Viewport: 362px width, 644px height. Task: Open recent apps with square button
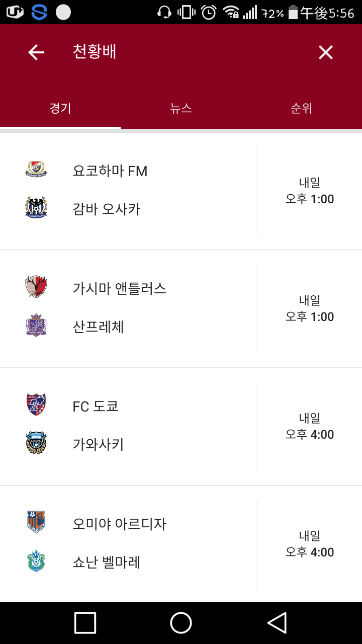coord(85,623)
